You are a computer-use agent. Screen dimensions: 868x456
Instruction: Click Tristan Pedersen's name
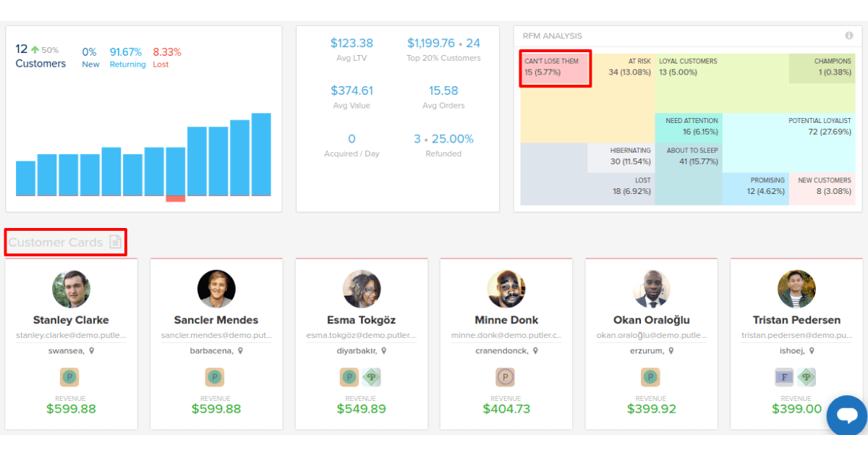click(796, 320)
